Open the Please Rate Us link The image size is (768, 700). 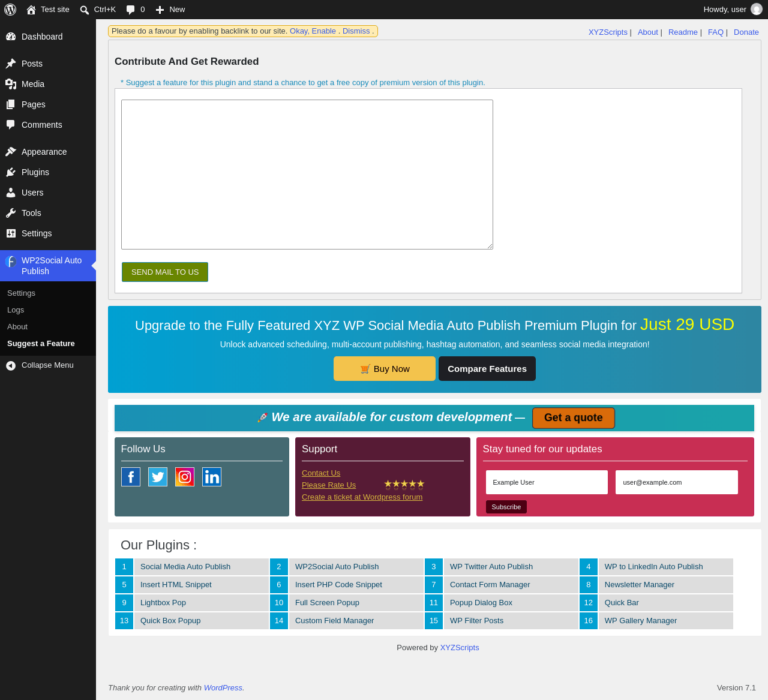point(329,485)
